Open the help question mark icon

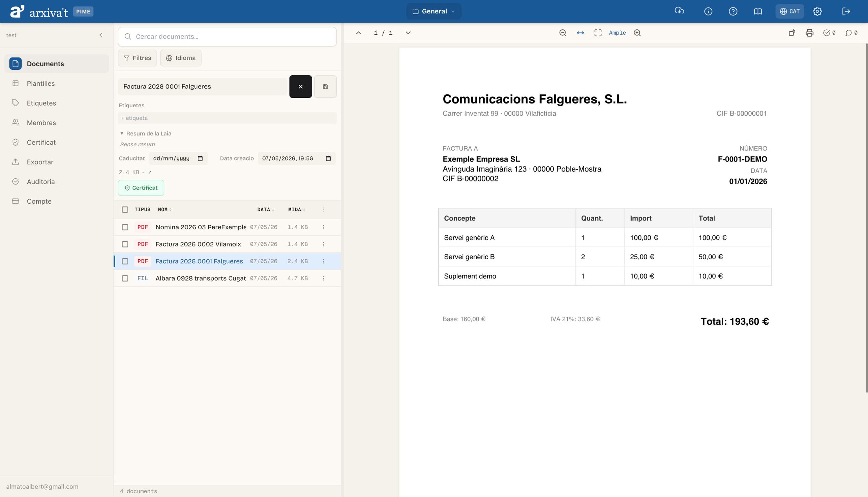(x=733, y=11)
